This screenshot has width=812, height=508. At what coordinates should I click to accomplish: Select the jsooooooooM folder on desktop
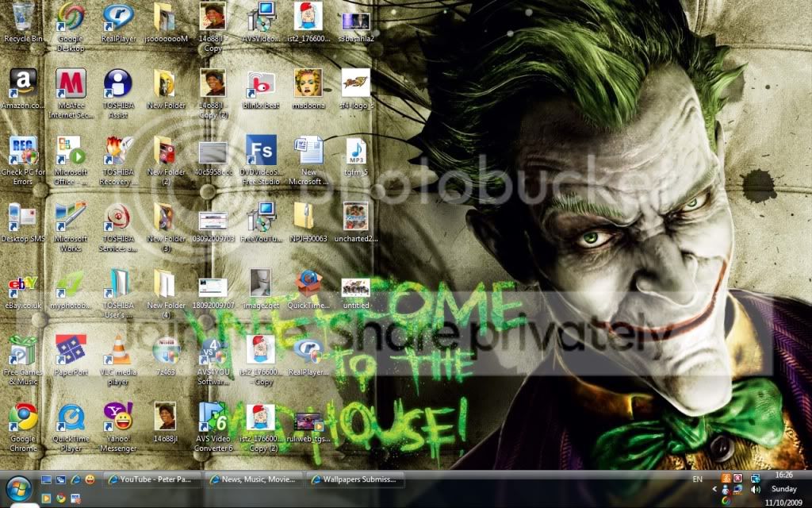click(x=166, y=21)
